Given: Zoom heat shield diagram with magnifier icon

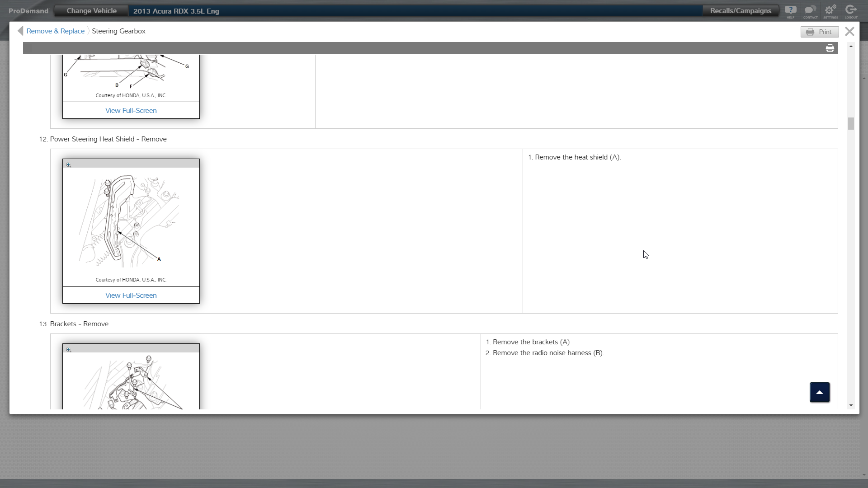Looking at the screenshot, I should (x=68, y=165).
